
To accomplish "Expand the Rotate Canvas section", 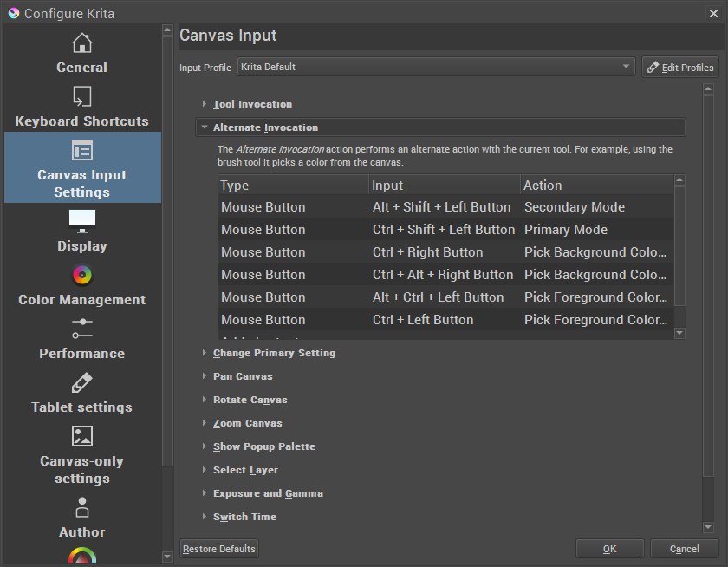I will click(204, 400).
